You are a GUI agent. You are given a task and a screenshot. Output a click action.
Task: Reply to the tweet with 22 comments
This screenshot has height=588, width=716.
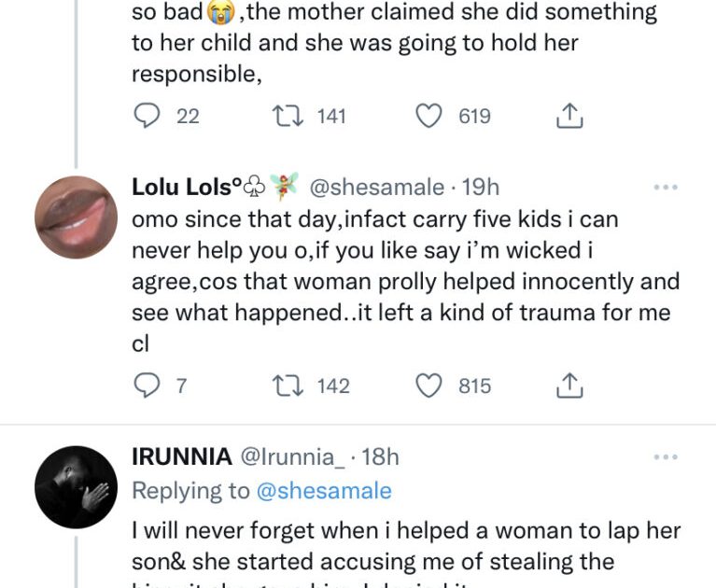pos(148,116)
